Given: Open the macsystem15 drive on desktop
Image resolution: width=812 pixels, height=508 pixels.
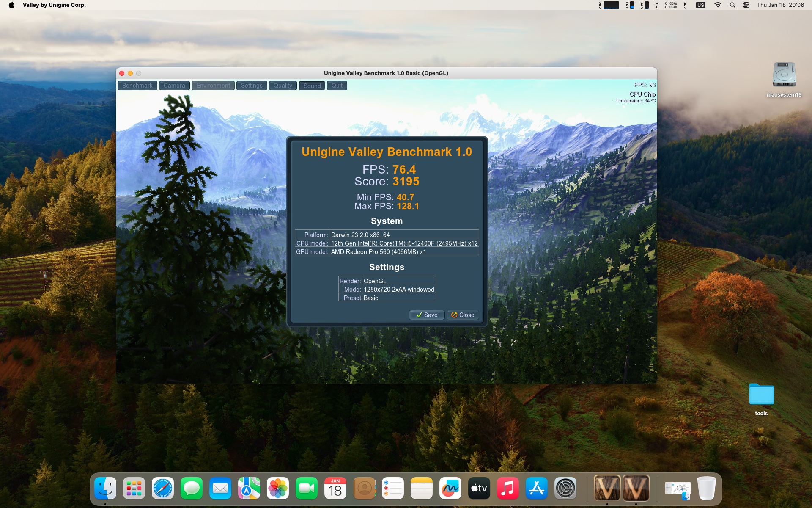Looking at the screenshot, I should 784,75.
